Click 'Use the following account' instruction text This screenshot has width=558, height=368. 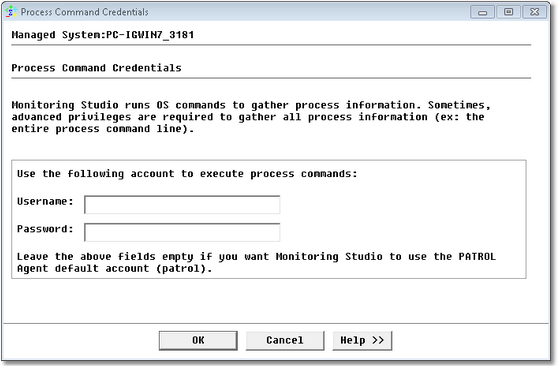(187, 174)
